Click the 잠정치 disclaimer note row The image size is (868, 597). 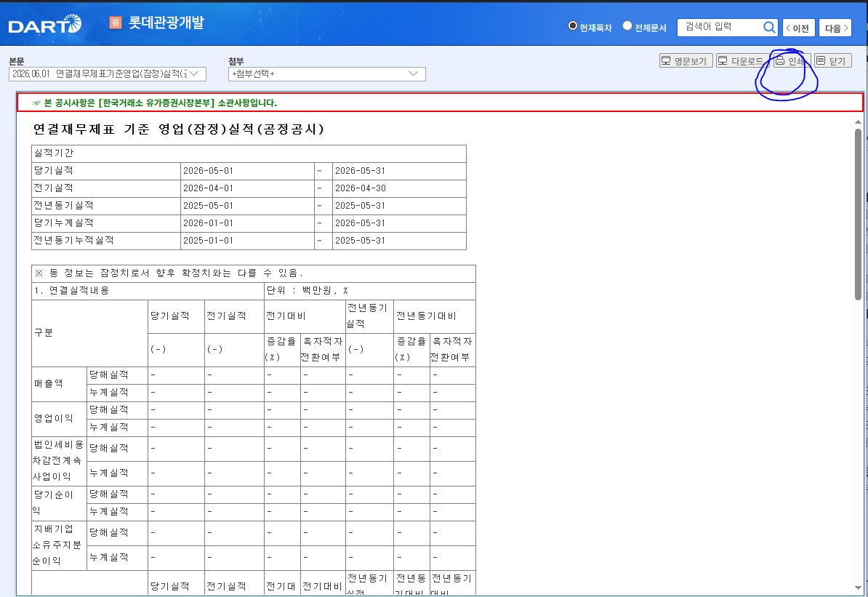(x=254, y=273)
